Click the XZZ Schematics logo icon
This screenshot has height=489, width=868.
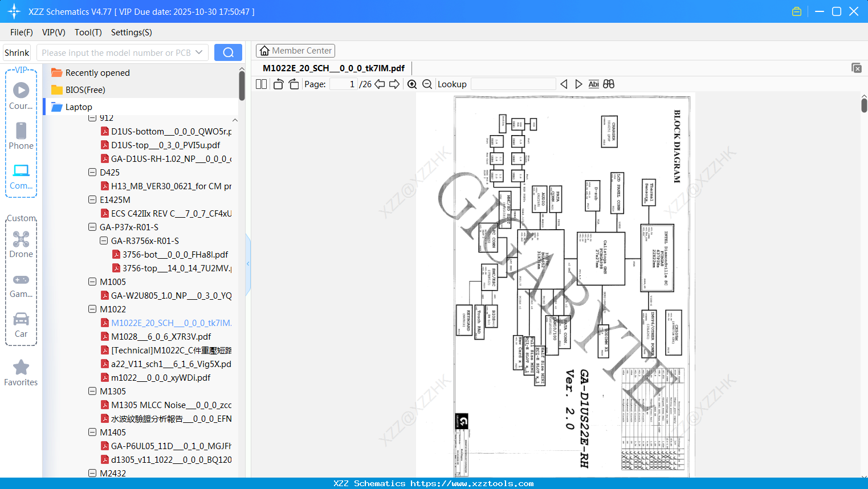coord(14,11)
